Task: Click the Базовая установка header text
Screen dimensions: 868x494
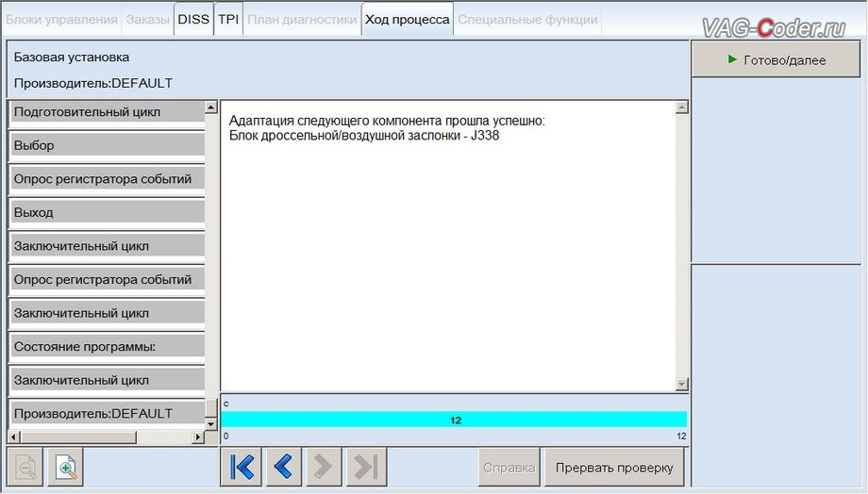Action: point(72,57)
